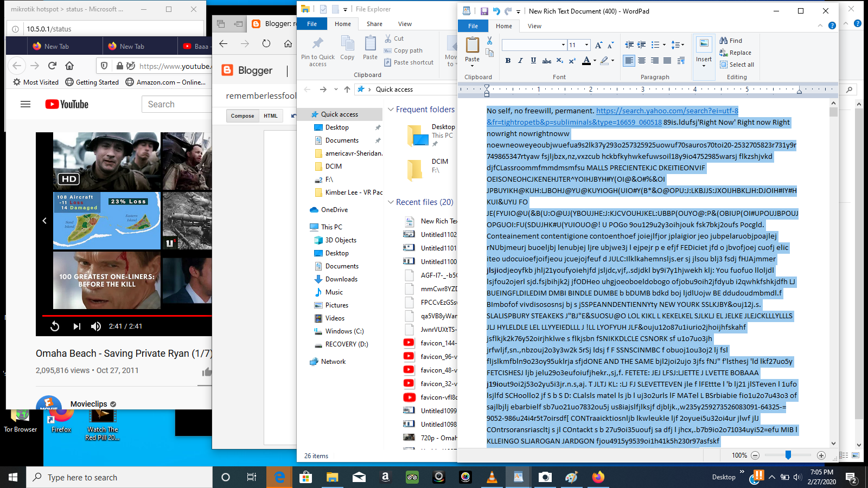868x488 pixels.
Task: Switch to the HTML tab in Blogger
Action: pos(271,115)
